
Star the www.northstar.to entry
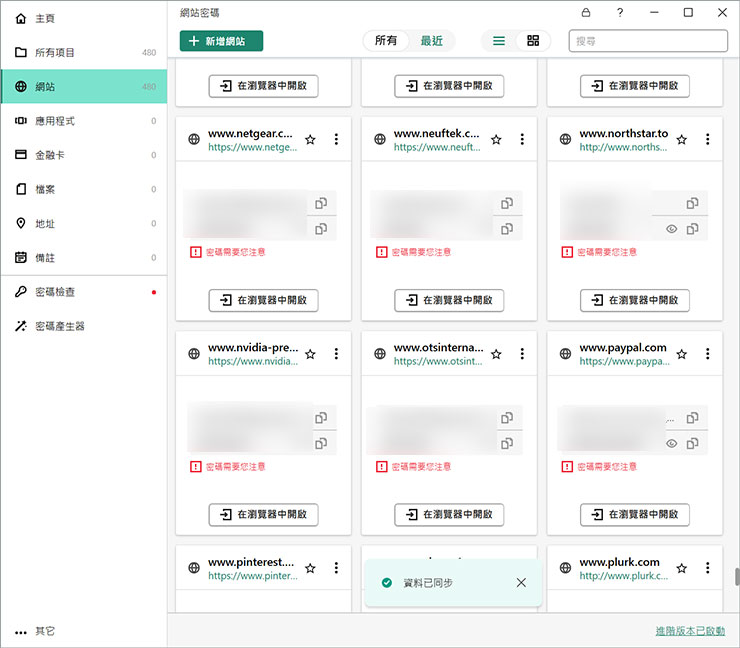point(681,140)
